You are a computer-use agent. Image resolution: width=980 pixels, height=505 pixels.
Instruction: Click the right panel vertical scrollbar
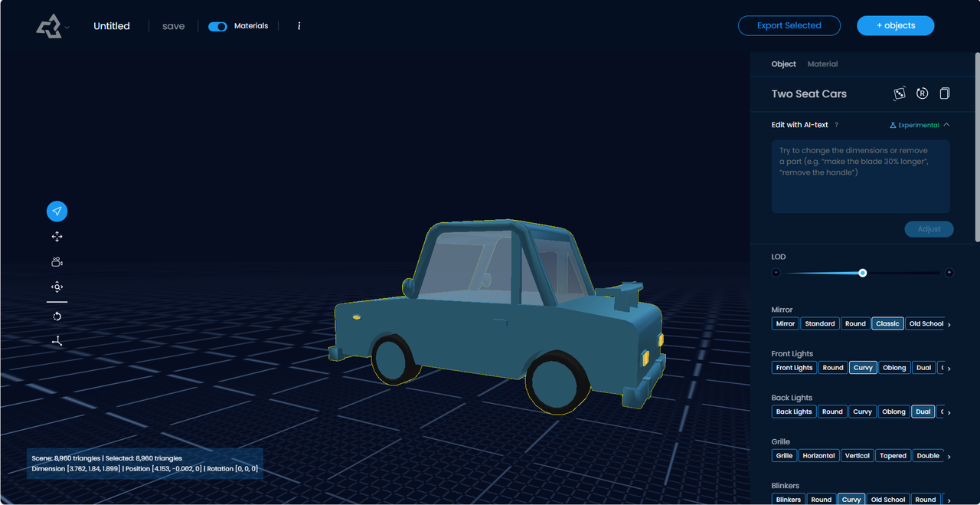976,148
